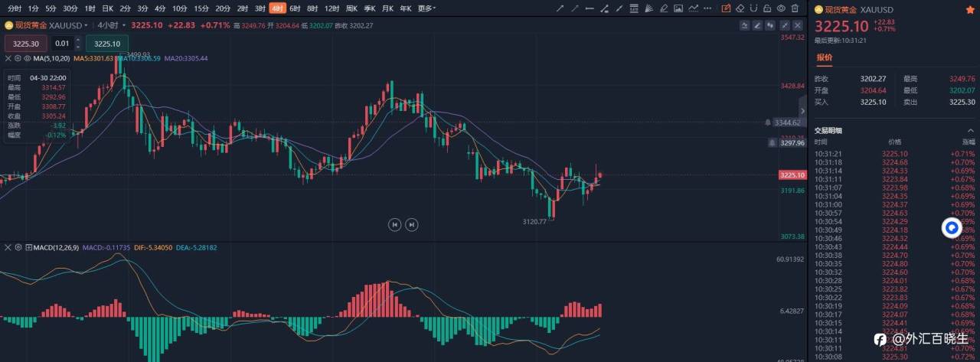Screen dimensions: 980x362
Task: Toggle MA indicator visibility eye
Action: 28,58
